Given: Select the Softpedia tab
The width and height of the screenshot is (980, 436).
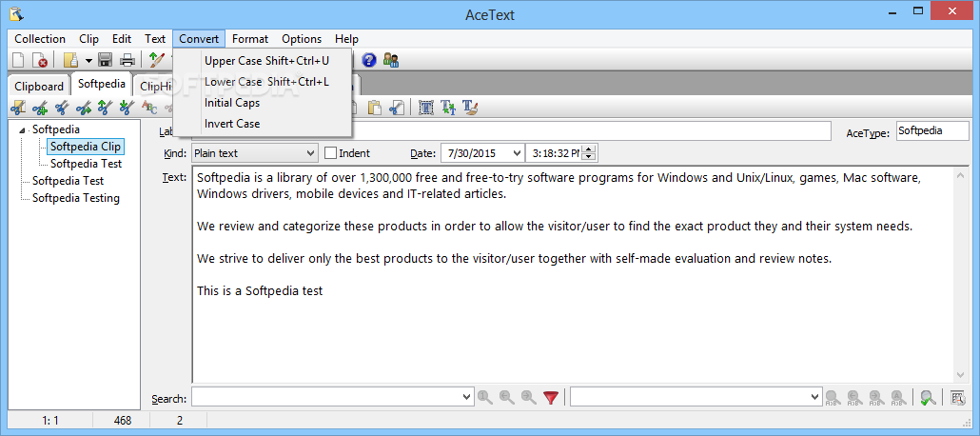Looking at the screenshot, I should tap(102, 83).
